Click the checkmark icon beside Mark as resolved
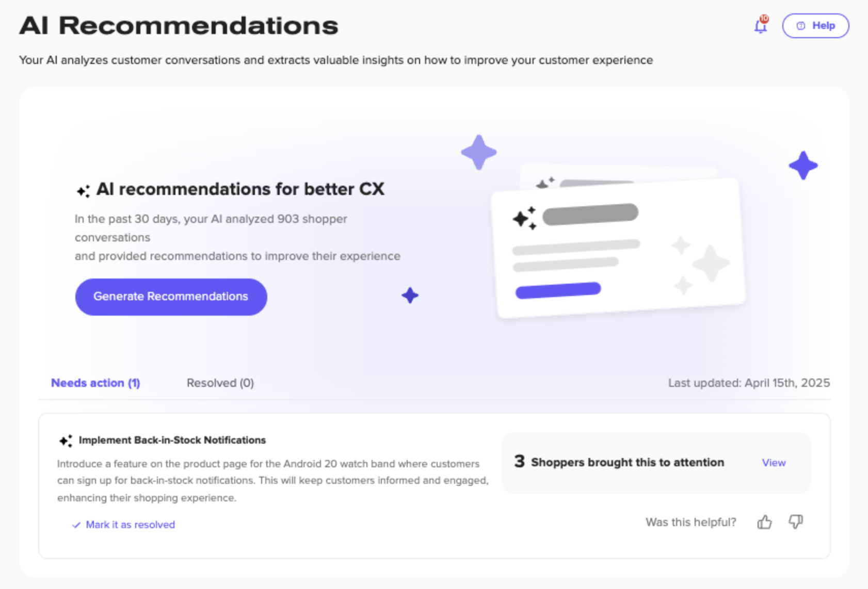The image size is (868, 589). (76, 525)
